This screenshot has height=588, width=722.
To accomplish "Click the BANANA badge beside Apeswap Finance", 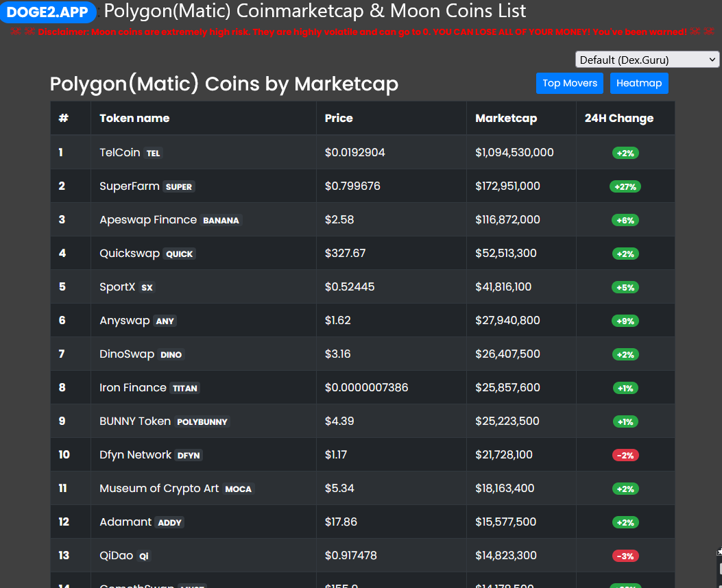I will 221,220.
